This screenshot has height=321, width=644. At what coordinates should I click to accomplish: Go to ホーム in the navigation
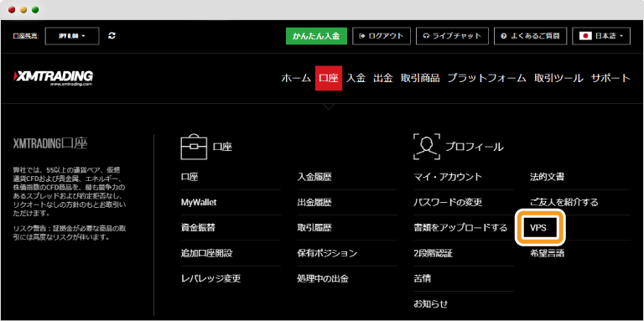[x=296, y=78]
